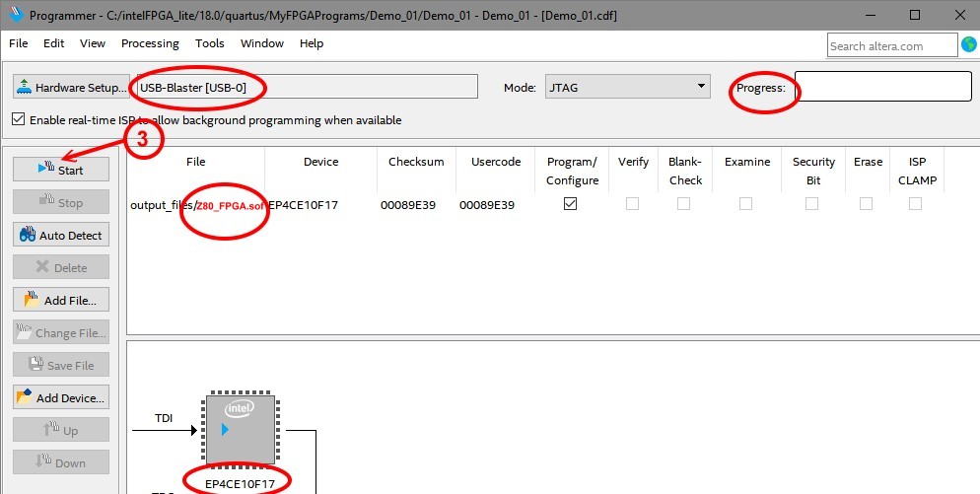Open the Help menu
Viewport: 980px width, 494px height.
click(x=312, y=43)
